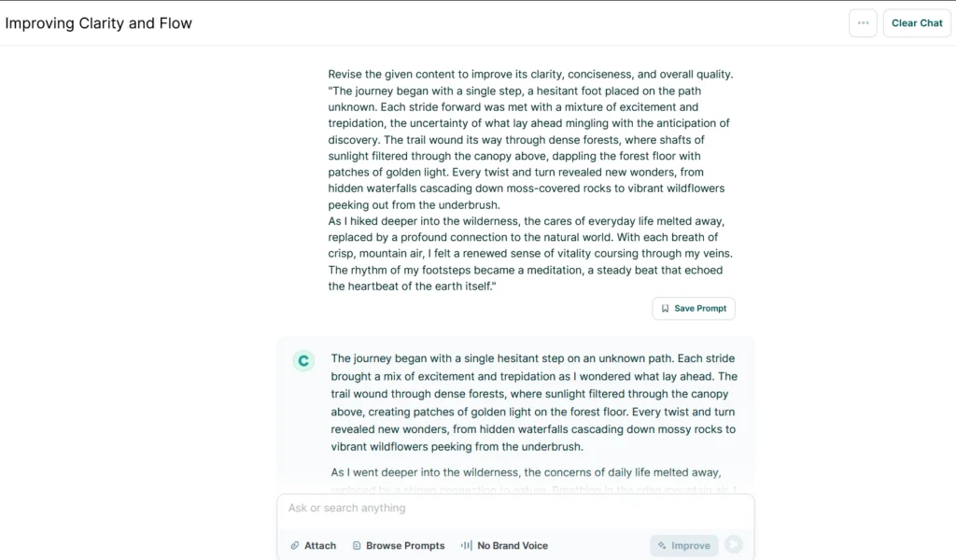The width and height of the screenshot is (956, 560).
Task: Click the "Revise the given content" prompt line
Action: coord(530,75)
